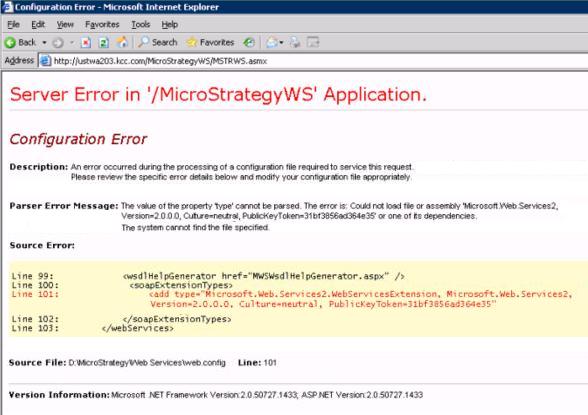Open the View menu

65,25
